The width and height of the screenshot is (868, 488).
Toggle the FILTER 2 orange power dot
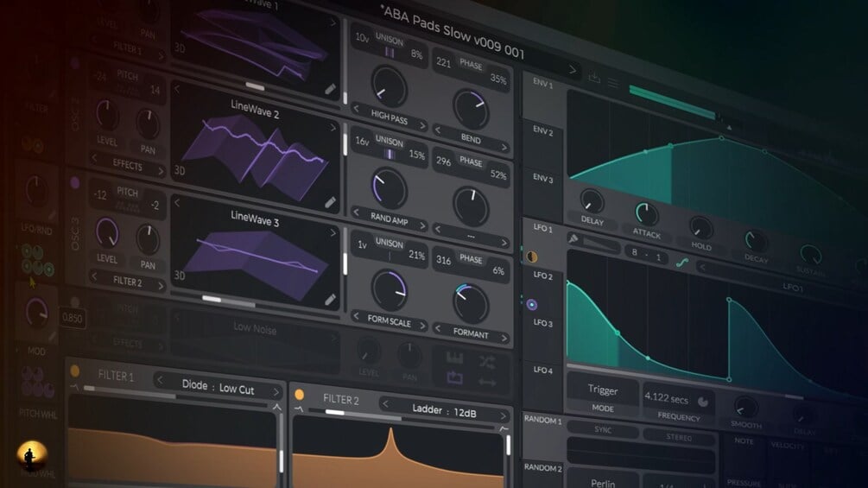(299, 395)
